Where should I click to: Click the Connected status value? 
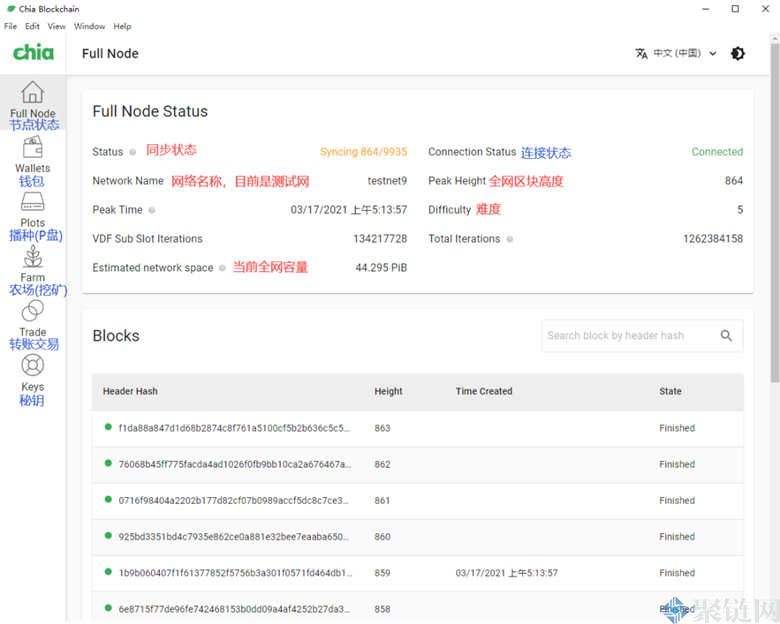click(717, 152)
